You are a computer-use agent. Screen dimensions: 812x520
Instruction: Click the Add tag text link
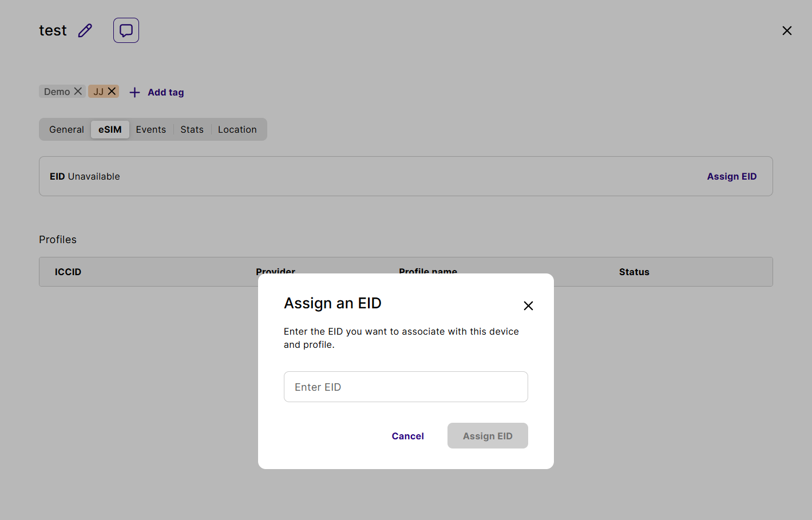click(x=166, y=92)
